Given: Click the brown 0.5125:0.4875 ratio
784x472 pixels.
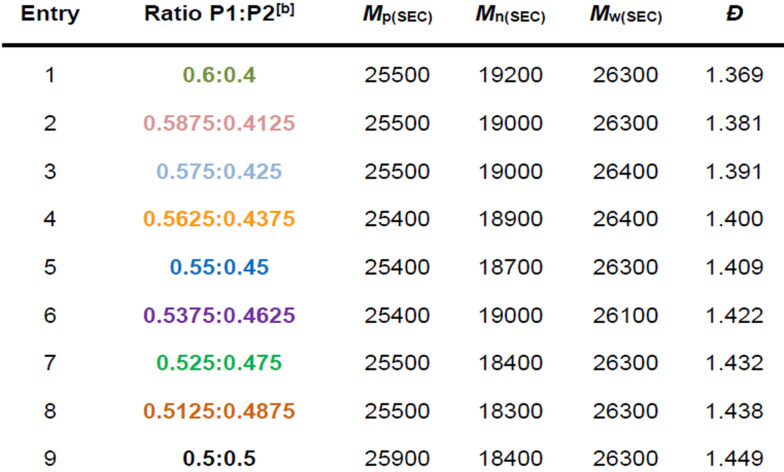Looking at the screenshot, I should pyautogui.click(x=219, y=411).
